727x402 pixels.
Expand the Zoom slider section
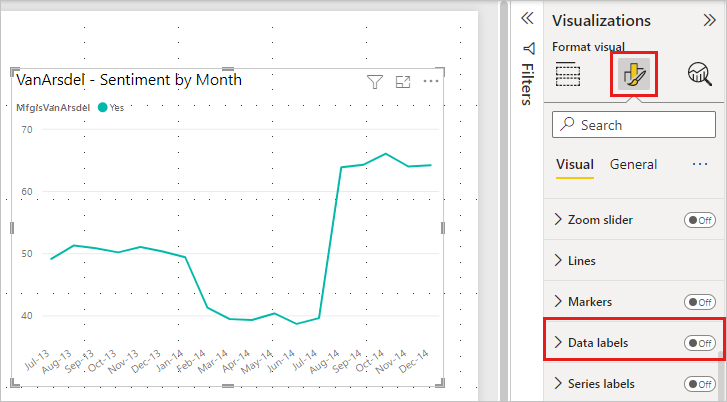(558, 219)
